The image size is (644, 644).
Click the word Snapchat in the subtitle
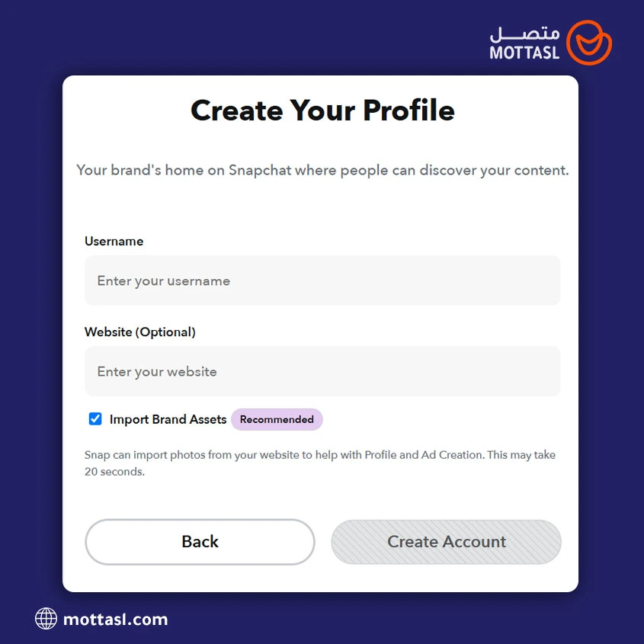[x=260, y=170]
